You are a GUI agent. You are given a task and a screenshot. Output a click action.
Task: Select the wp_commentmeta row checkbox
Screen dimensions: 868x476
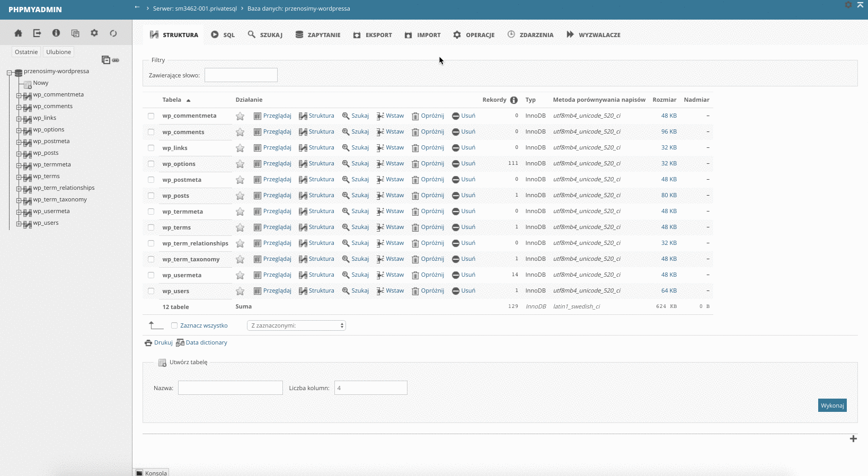151,116
